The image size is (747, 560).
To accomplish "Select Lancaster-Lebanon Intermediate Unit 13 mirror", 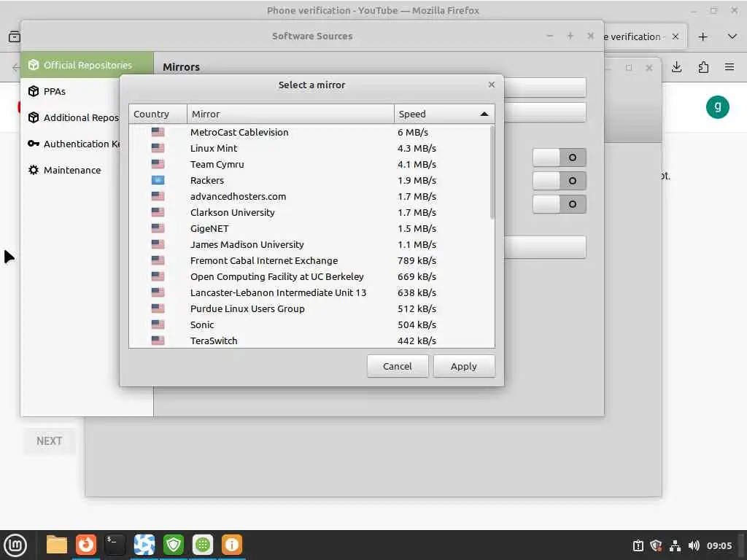I will coord(311,293).
